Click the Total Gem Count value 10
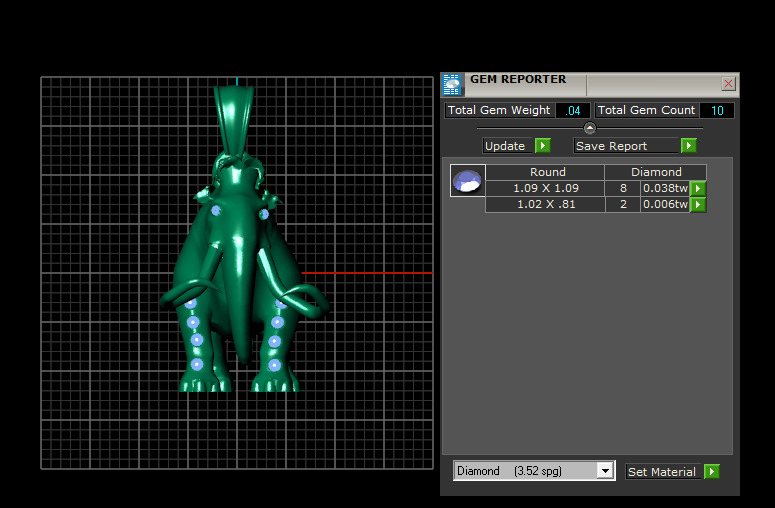The height and width of the screenshot is (508, 775). coord(717,111)
